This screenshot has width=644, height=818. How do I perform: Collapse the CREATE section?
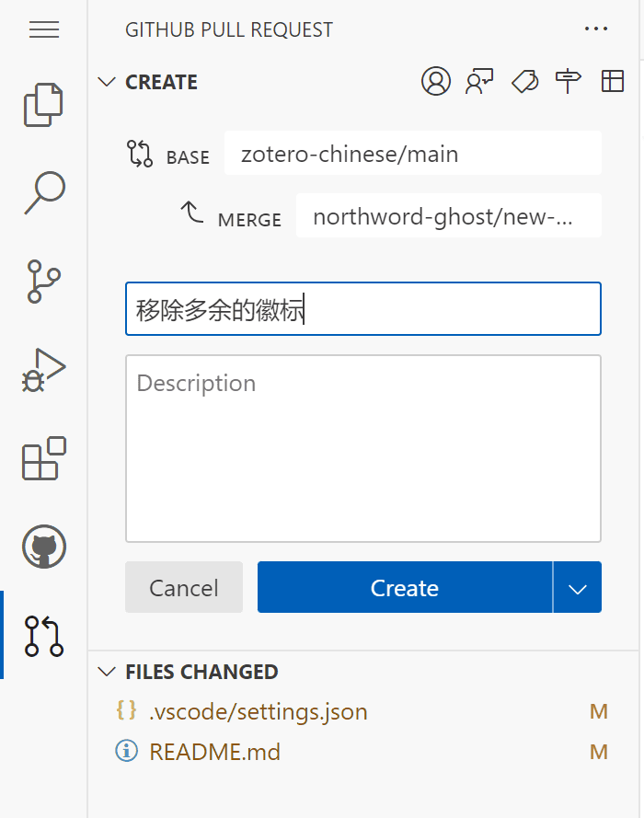(x=108, y=82)
